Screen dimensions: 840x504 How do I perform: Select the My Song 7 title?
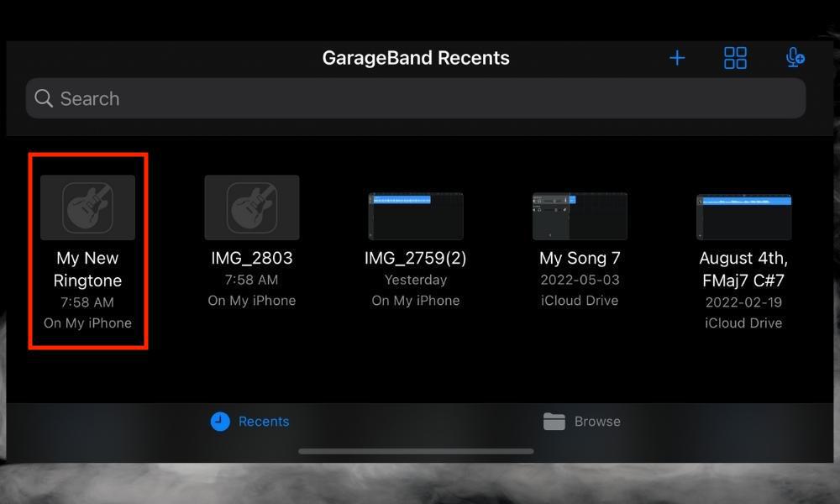pos(580,258)
